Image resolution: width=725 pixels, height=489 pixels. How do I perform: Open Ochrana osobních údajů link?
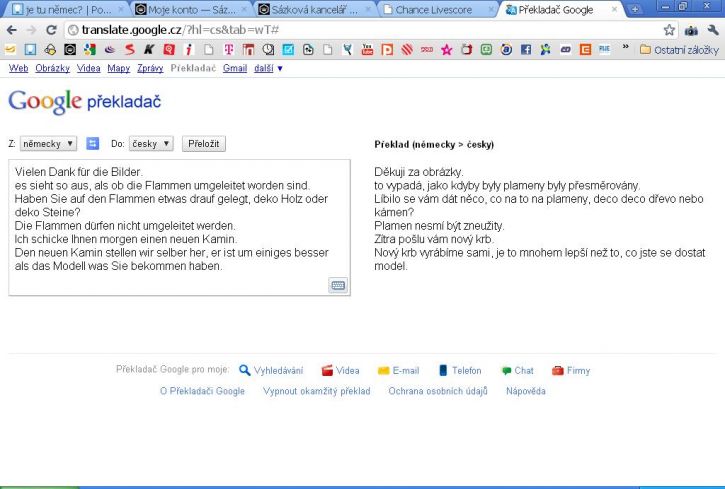click(438, 391)
